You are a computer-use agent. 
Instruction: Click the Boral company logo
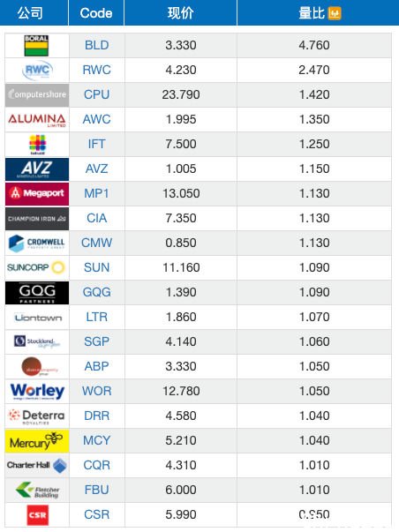click(36, 46)
